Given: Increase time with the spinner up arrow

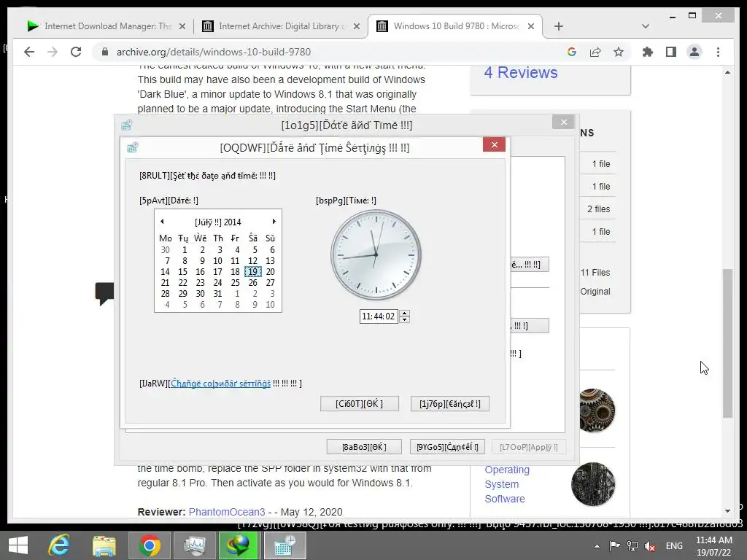Looking at the screenshot, I should click(404, 313).
